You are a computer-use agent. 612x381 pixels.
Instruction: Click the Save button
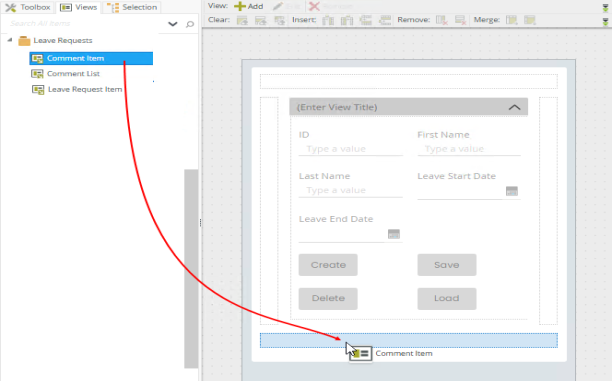[x=447, y=265]
